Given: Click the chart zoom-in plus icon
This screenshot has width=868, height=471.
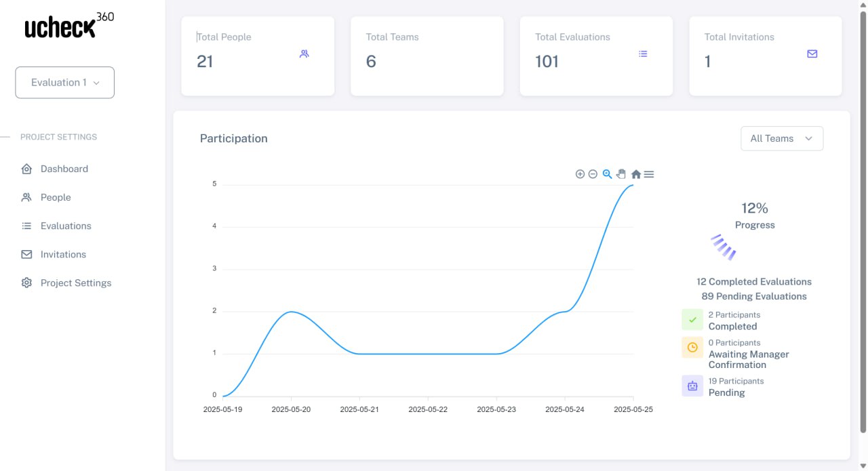Looking at the screenshot, I should [580, 174].
